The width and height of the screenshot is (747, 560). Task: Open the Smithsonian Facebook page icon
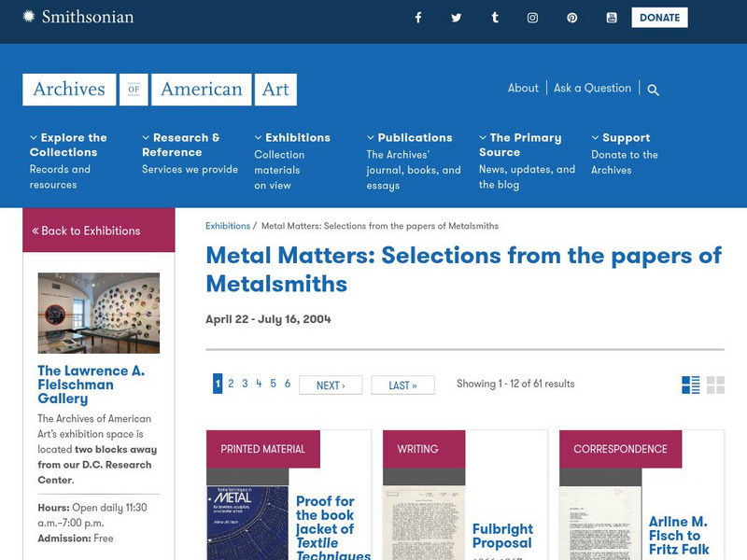click(417, 18)
